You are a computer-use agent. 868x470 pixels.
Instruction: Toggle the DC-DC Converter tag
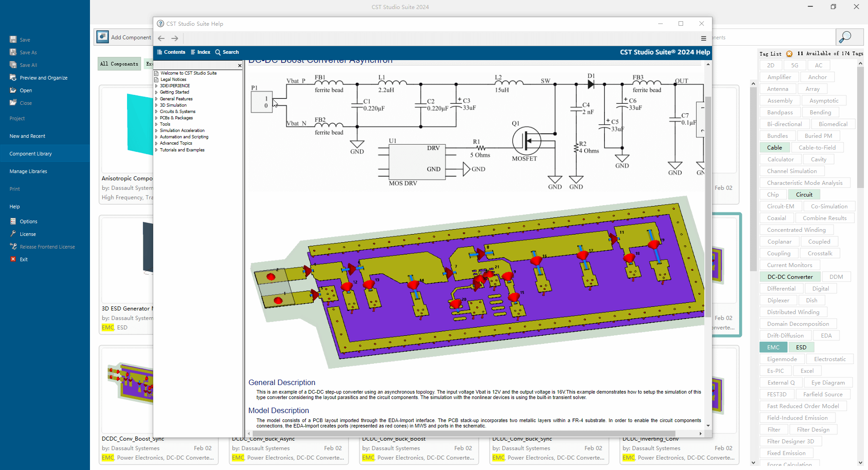pyautogui.click(x=790, y=277)
